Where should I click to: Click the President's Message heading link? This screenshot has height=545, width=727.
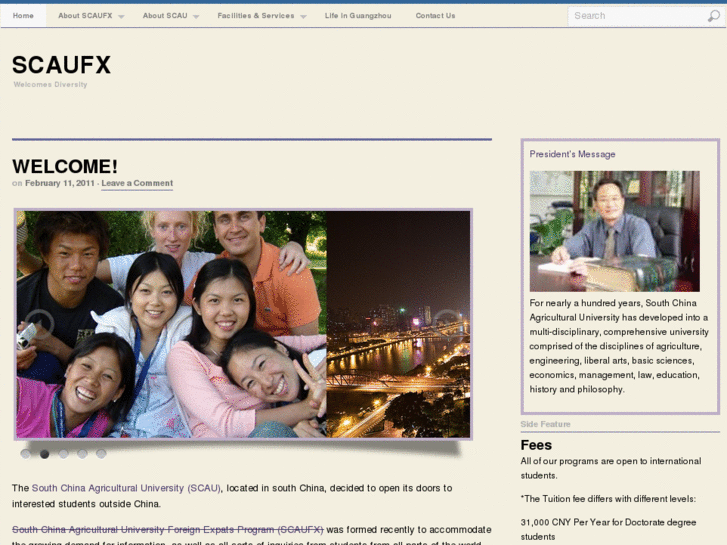click(x=573, y=154)
